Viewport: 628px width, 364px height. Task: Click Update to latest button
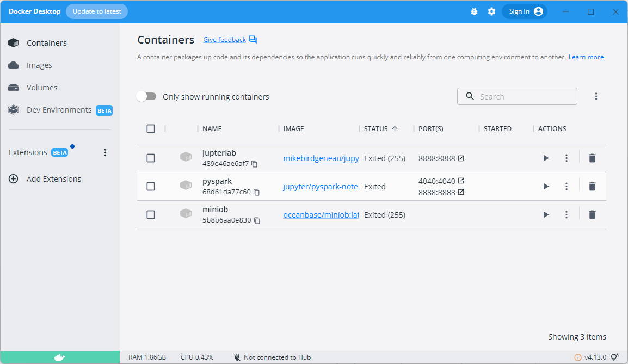pos(97,11)
